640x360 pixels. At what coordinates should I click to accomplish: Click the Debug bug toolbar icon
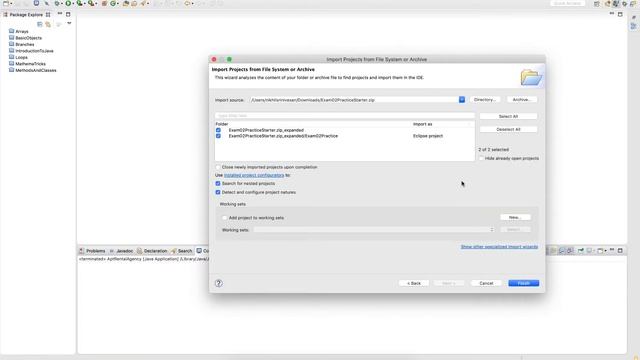[x=57, y=3]
